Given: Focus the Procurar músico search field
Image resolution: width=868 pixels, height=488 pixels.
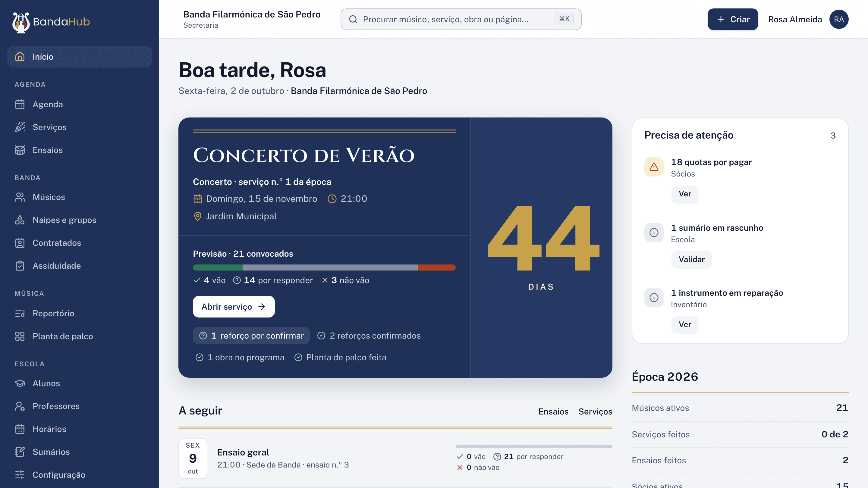Looking at the screenshot, I should click(x=461, y=20).
